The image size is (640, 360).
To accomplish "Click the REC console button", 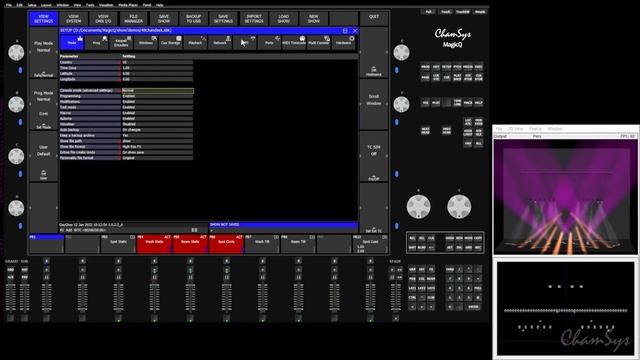I will tap(478, 247).
